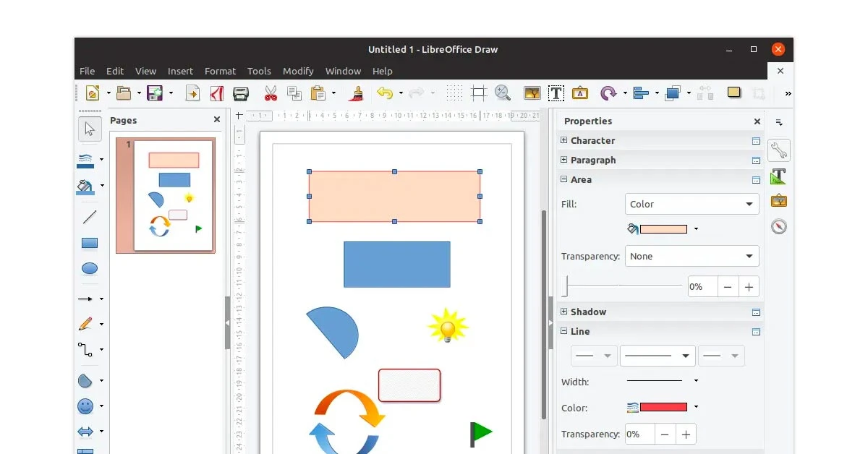Select the Ellipse tool
This screenshot has height=454, width=868.
point(90,269)
